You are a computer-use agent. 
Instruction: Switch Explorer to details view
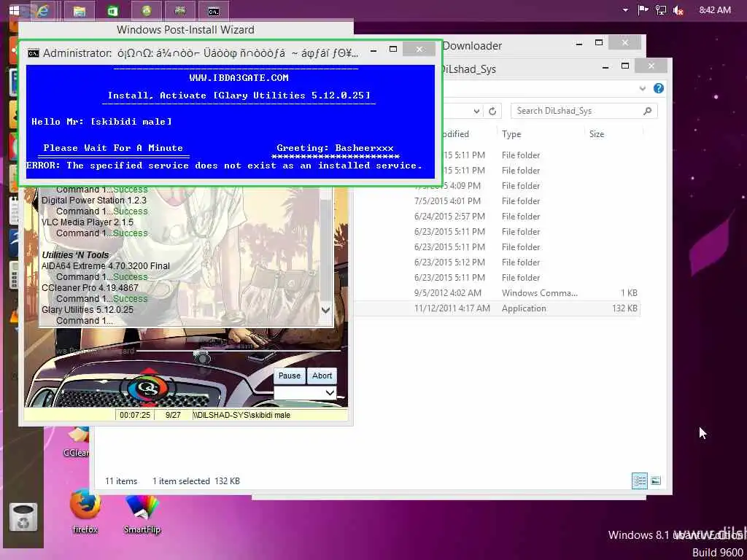point(639,481)
